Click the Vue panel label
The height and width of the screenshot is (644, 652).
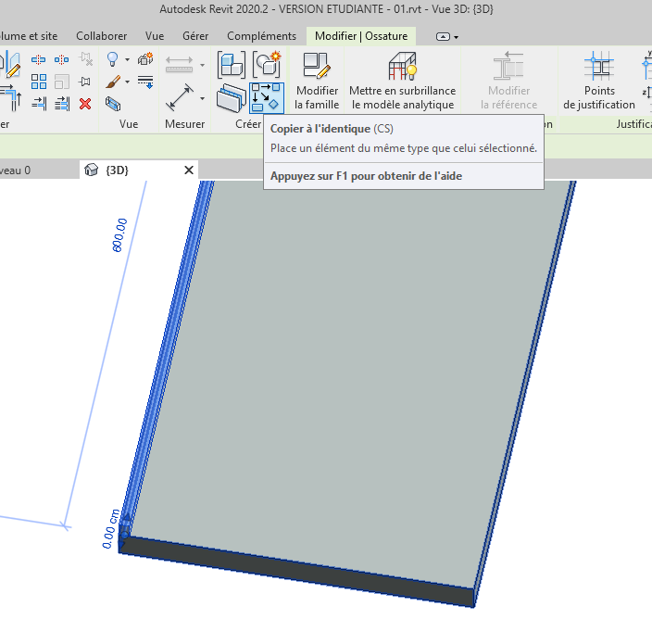click(x=129, y=124)
